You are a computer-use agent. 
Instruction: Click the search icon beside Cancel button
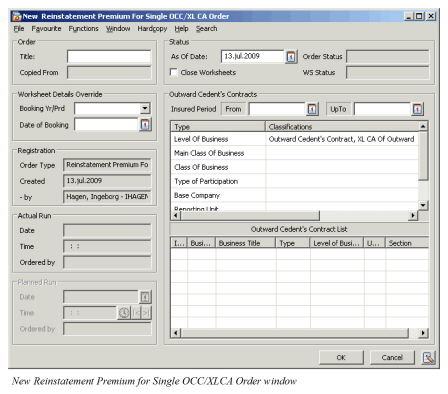[x=428, y=357]
